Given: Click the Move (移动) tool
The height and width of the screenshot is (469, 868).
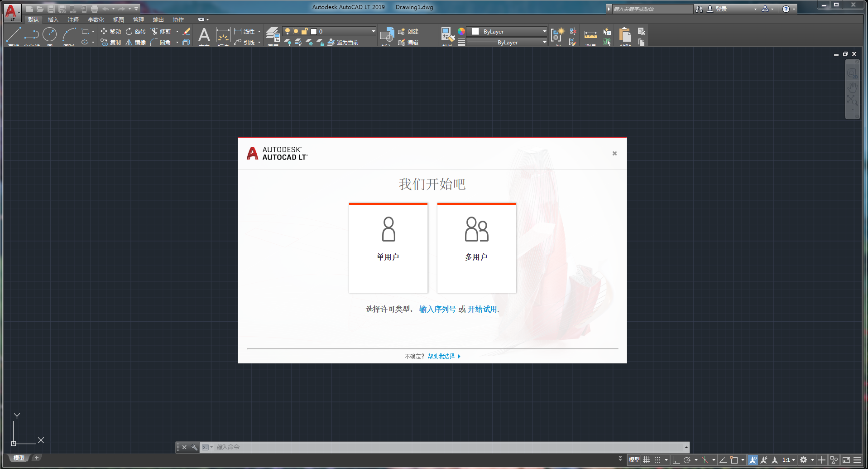Looking at the screenshot, I should [110, 31].
